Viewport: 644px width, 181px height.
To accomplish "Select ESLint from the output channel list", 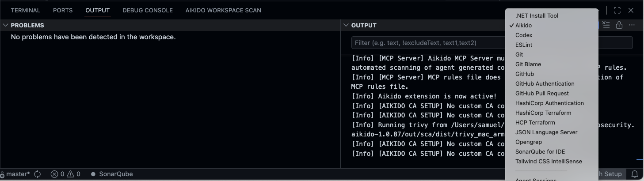I will click(x=524, y=45).
